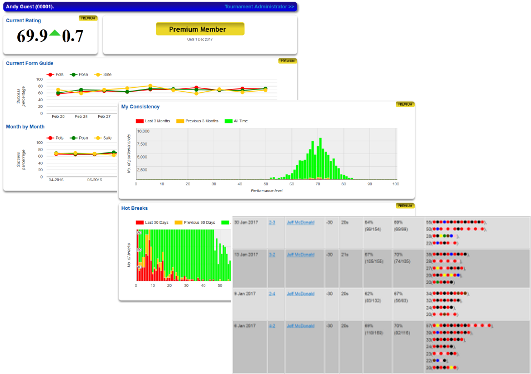Open the 2-3 score link for 30 Jan 2017
This screenshot has width=531, height=374.
272,223
